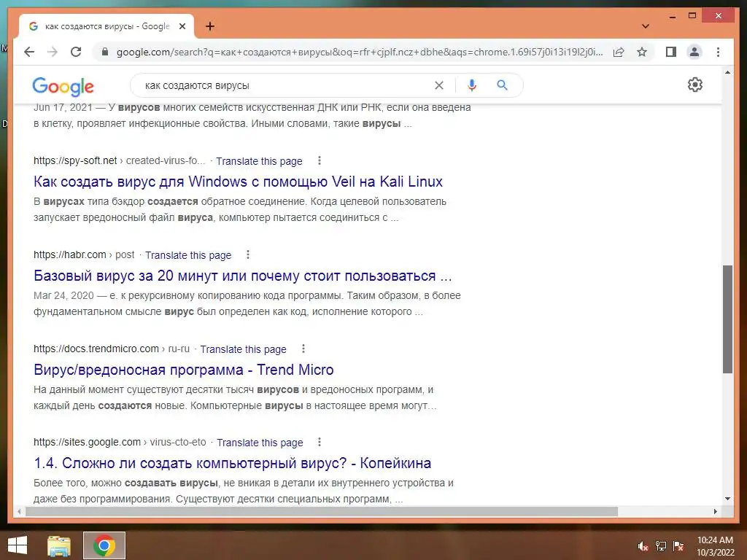Image resolution: width=747 pixels, height=560 pixels.
Task: Click the scroll right arrow
Action: tap(715, 511)
